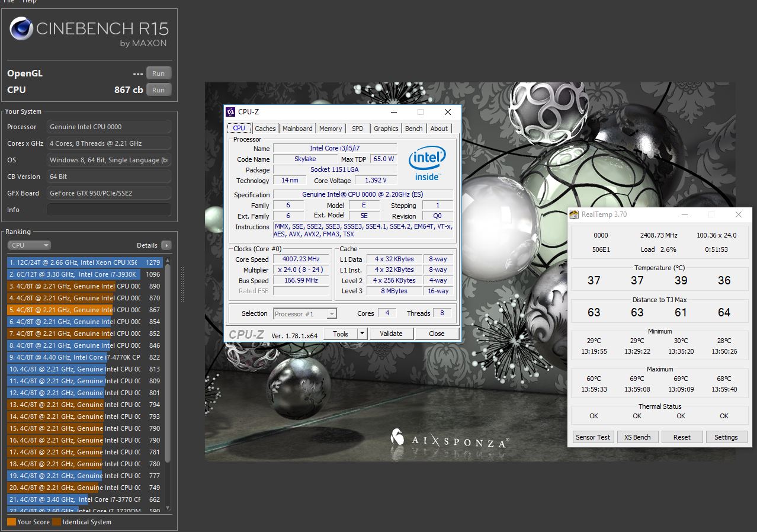Image resolution: width=757 pixels, height=532 pixels.
Task: Switch to CPU tab in CPU-Z
Action: pos(239,128)
